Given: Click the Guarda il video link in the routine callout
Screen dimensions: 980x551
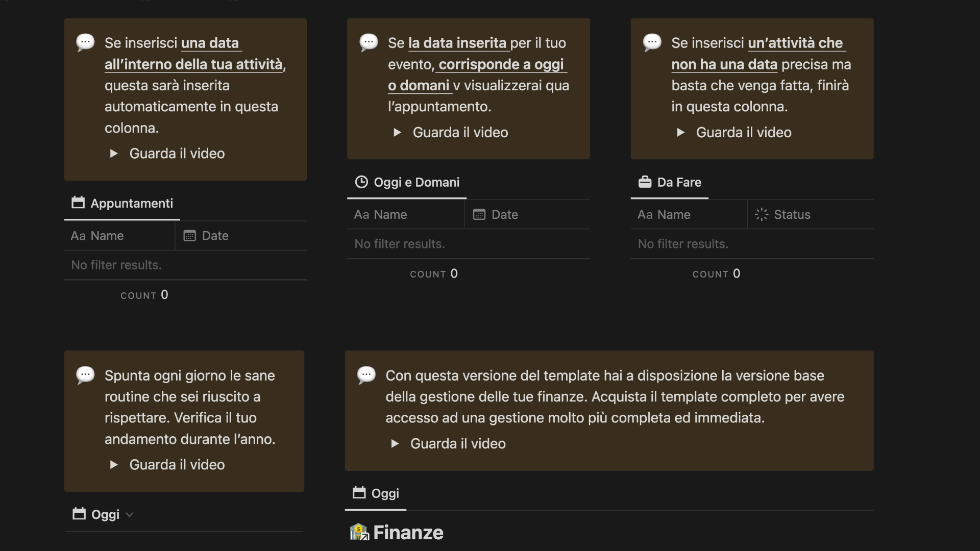Looking at the screenshot, I should coord(177,465).
